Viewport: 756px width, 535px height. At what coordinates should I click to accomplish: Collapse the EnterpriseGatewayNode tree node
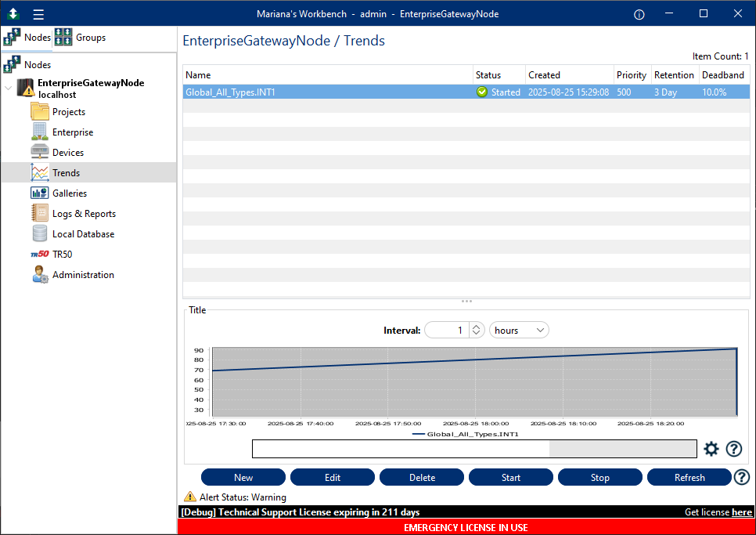point(9,88)
